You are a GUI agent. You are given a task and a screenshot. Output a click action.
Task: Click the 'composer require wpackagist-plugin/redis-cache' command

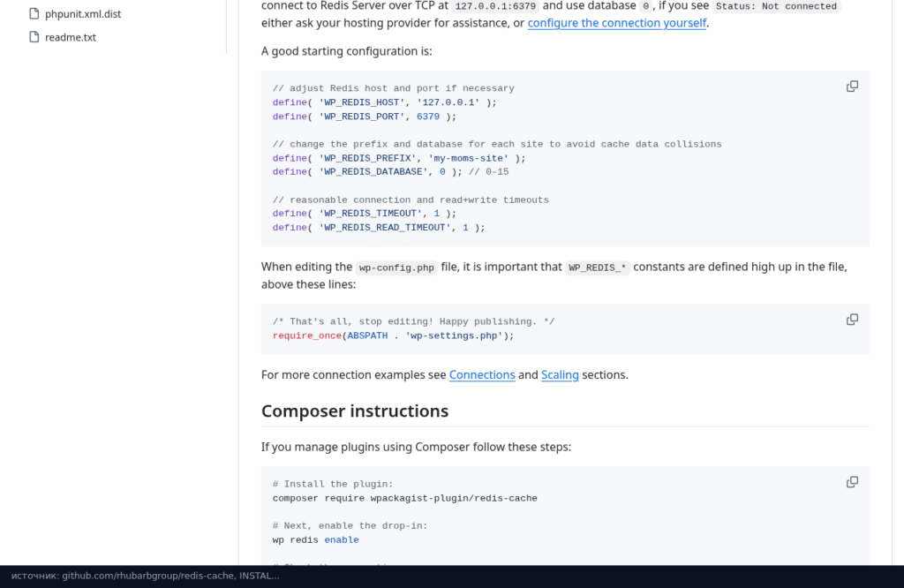tap(404, 498)
